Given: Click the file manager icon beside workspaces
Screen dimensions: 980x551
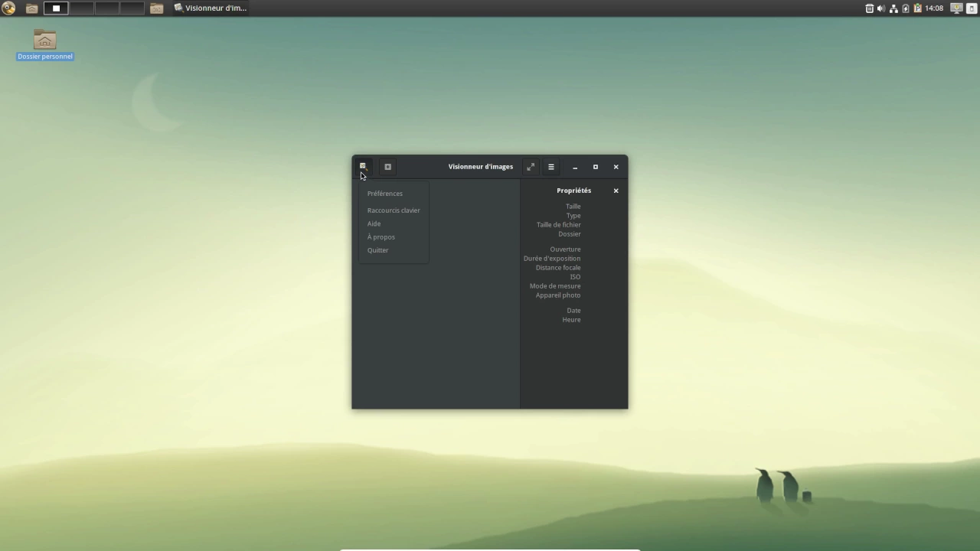Looking at the screenshot, I should [x=157, y=8].
